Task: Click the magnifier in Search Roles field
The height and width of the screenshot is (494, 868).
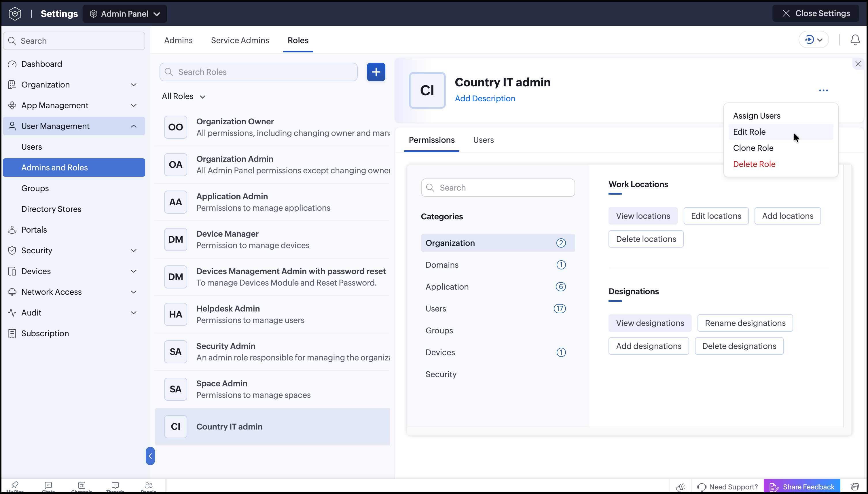Action: coord(169,72)
